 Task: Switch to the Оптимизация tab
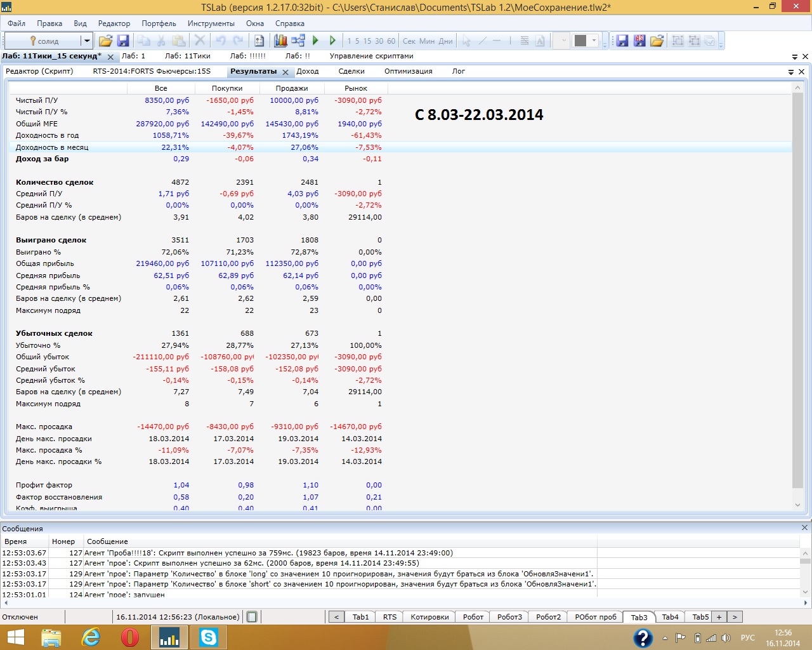coord(408,72)
